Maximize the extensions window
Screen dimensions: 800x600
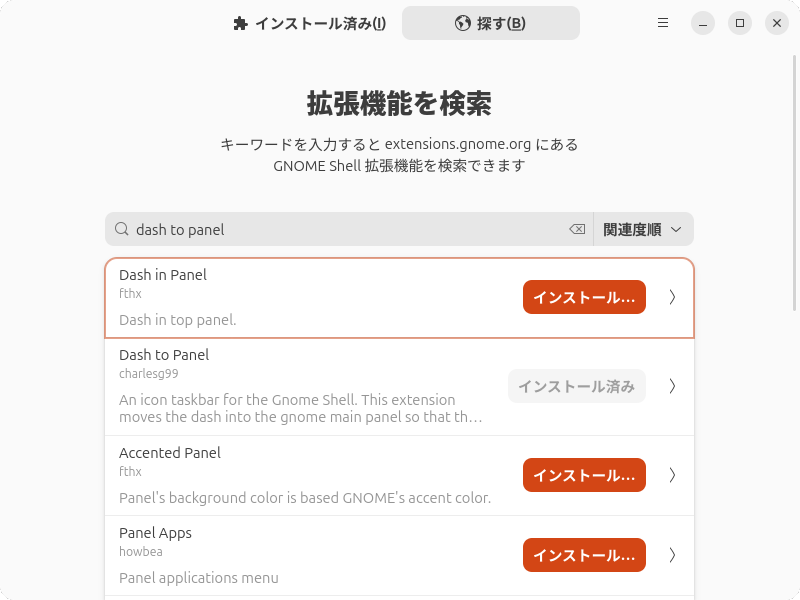pos(740,23)
